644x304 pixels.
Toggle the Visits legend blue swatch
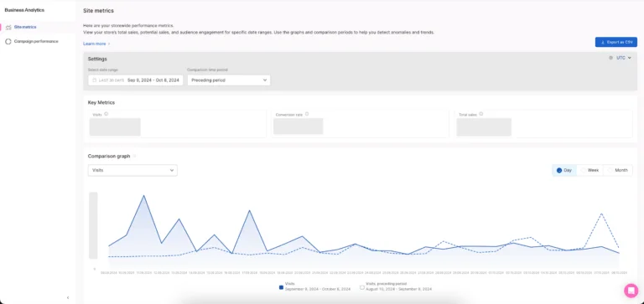click(281, 287)
